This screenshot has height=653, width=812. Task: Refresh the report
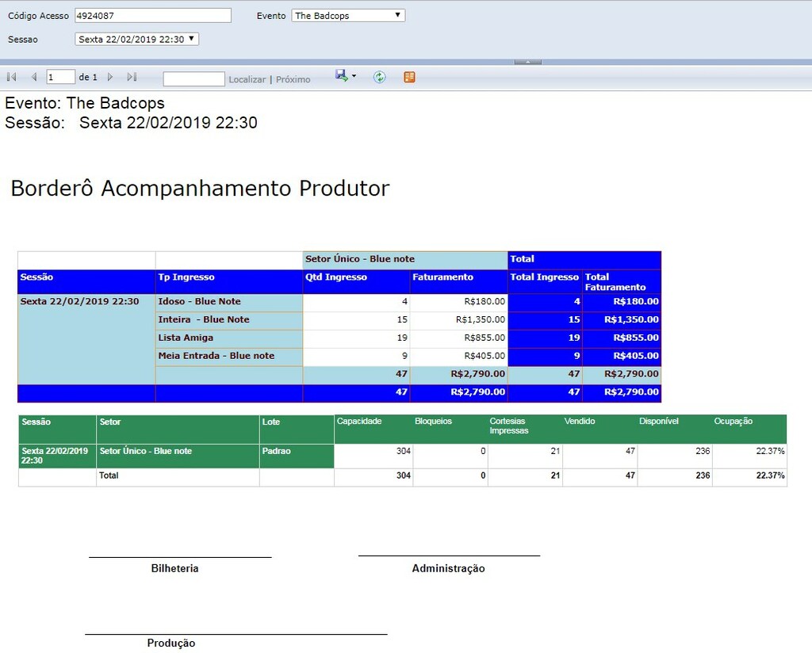pyautogui.click(x=380, y=77)
